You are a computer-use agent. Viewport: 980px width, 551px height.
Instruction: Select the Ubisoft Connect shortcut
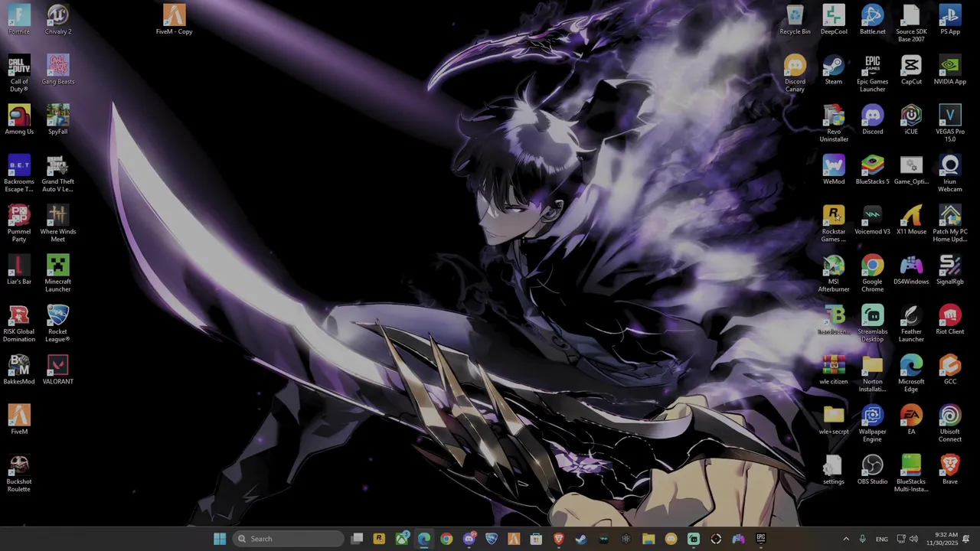950,423
